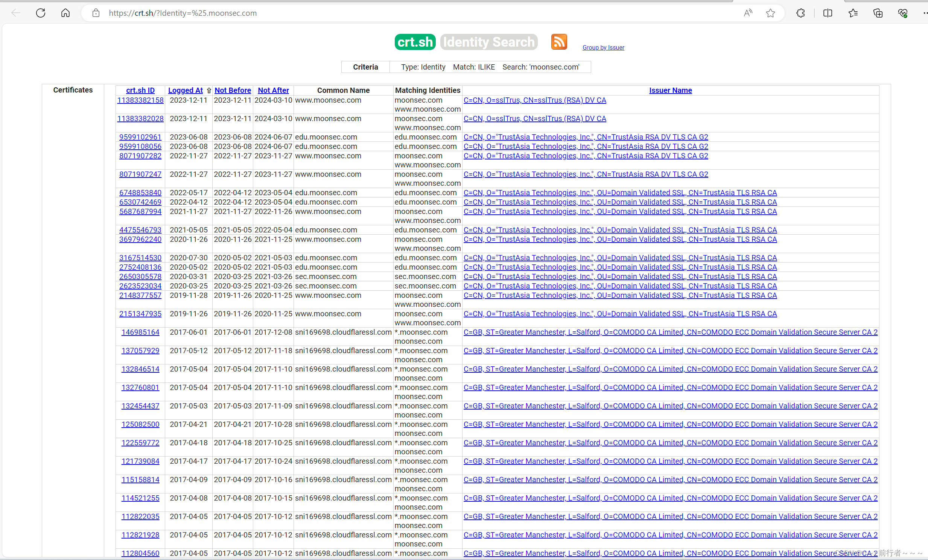Screen dimensions: 928x560
Task: Toggle split screen icon
Action: click(x=828, y=13)
